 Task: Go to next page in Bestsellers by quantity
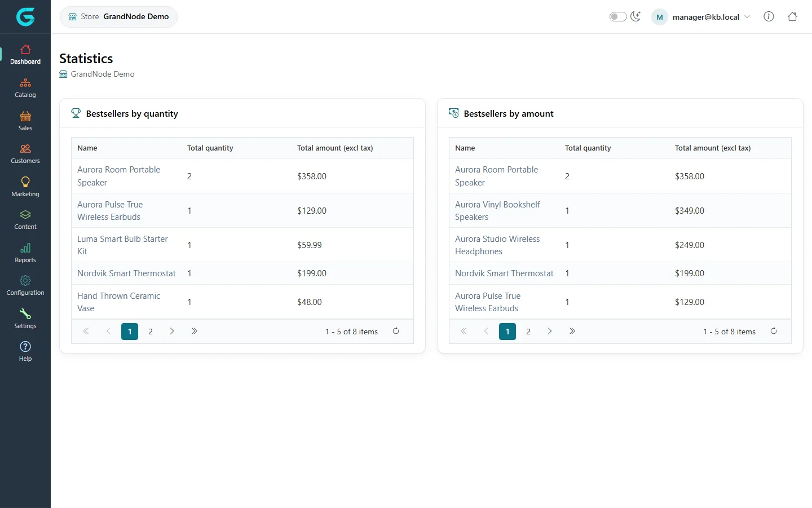[172, 332]
